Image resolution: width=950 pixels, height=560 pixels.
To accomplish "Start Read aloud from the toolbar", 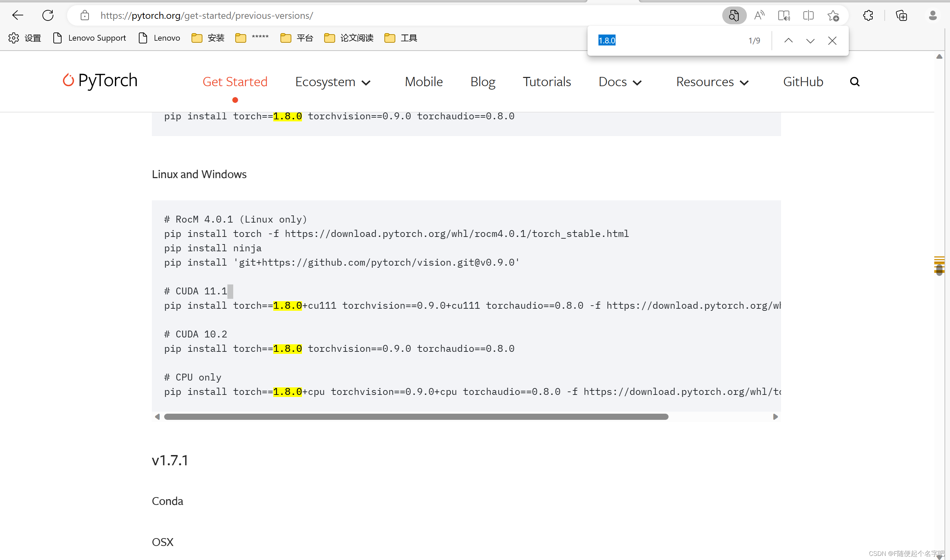I will click(760, 15).
